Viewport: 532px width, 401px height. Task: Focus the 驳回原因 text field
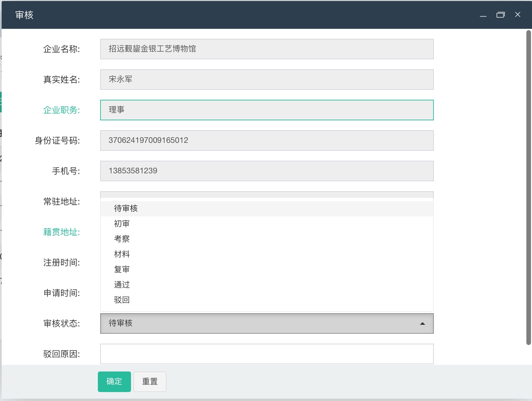(267, 354)
